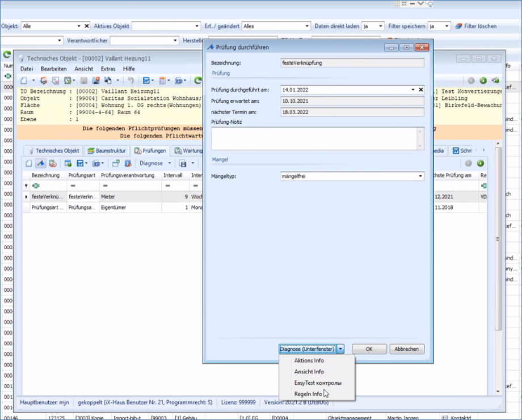Clear the Prüfung durchgeführt am date
522x420 pixels.
coord(421,90)
